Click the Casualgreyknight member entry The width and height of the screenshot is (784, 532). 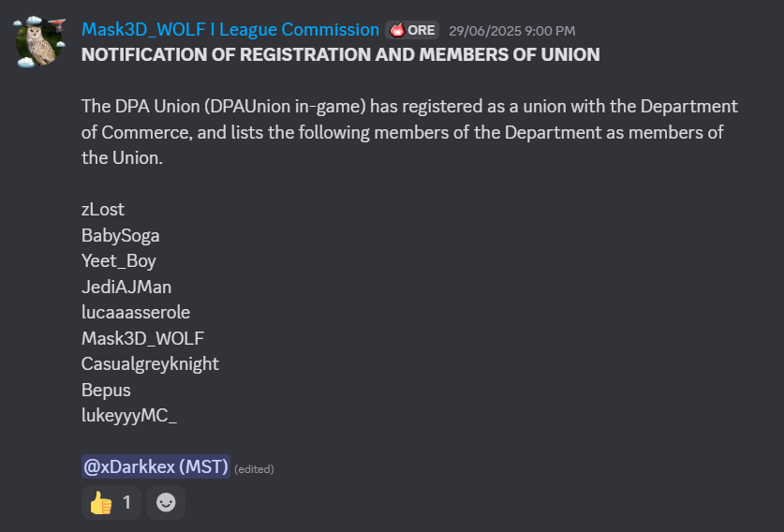(x=150, y=364)
